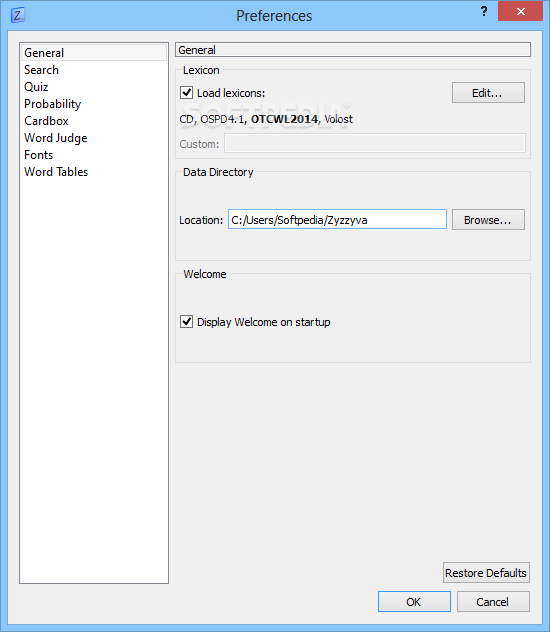Click the Browse... button

pyautogui.click(x=488, y=220)
